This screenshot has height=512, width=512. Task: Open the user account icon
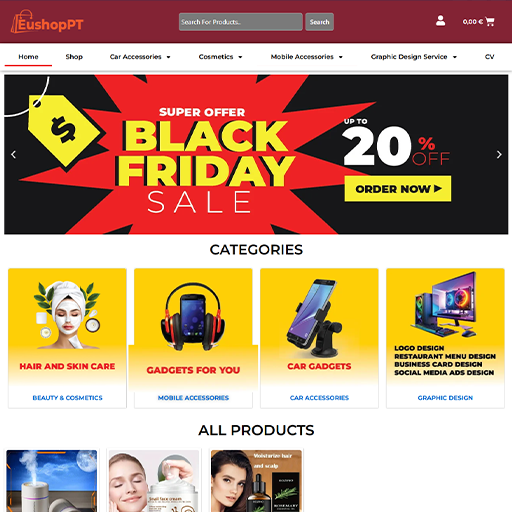(440, 21)
